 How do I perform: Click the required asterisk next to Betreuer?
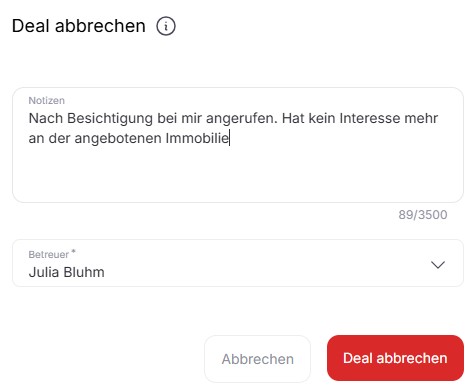coord(73,251)
